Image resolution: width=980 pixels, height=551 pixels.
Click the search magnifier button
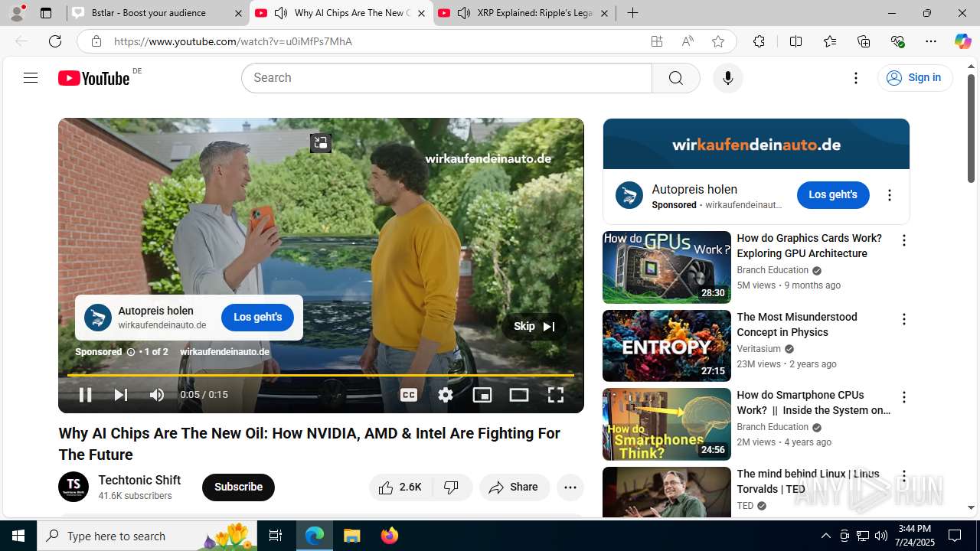(x=675, y=78)
